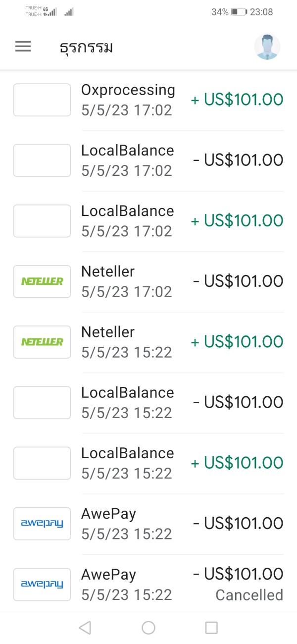Screen dimensions: 297x644
Task: Tap the blank logo beside Oxprocessing
Action: point(42,100)
